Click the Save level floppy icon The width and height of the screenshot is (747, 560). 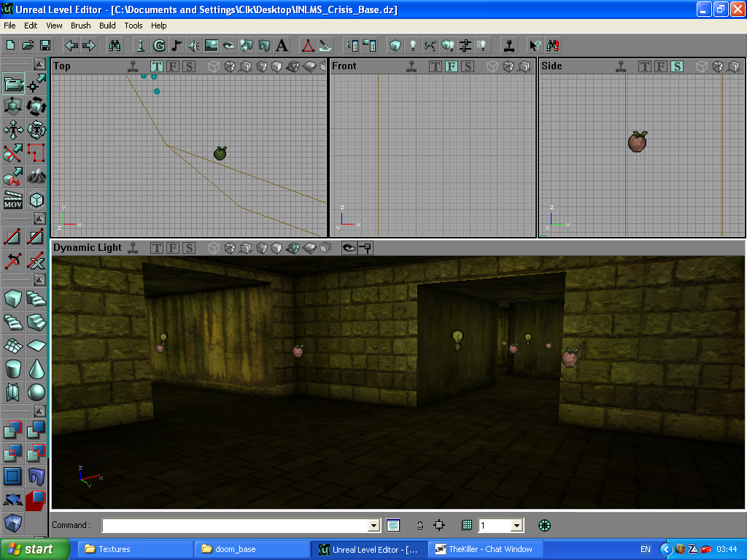click(45, 45)
